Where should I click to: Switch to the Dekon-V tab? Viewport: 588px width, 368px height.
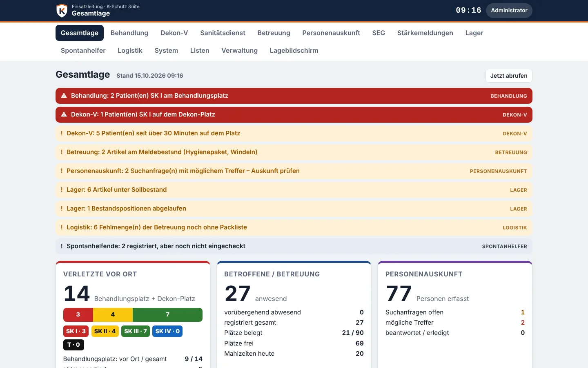tap(174, 33)
